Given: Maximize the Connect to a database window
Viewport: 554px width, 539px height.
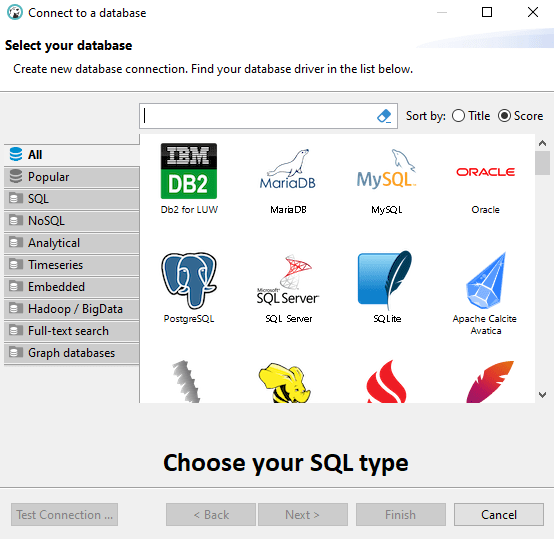Looking at the screenshot, I should (x=487, y=12).
